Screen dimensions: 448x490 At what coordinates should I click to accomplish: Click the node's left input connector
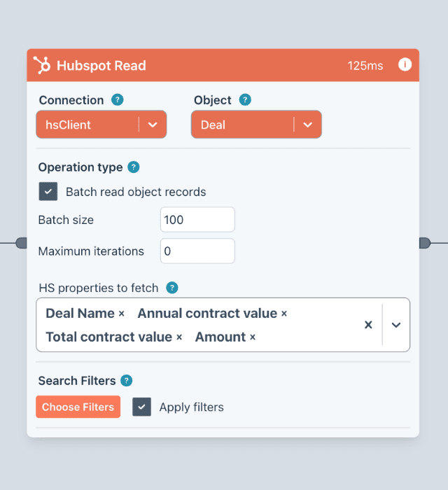tap(21, 243)
